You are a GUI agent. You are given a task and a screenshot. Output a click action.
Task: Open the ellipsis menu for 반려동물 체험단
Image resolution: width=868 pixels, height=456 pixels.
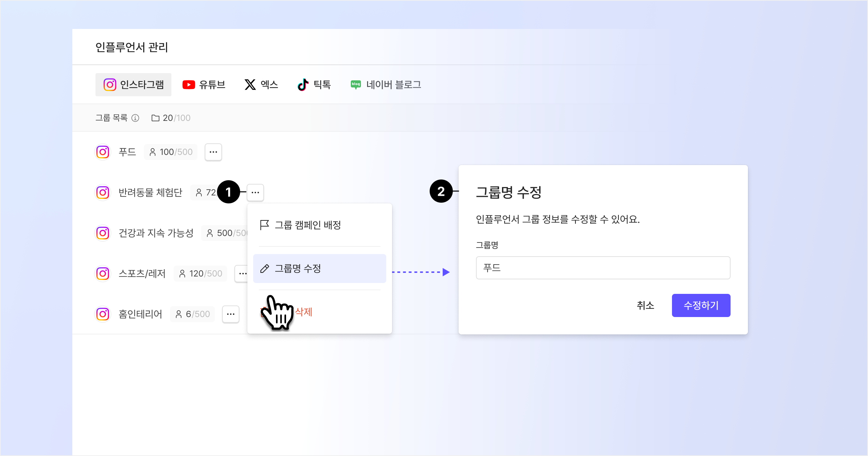(x=255, y=193)
